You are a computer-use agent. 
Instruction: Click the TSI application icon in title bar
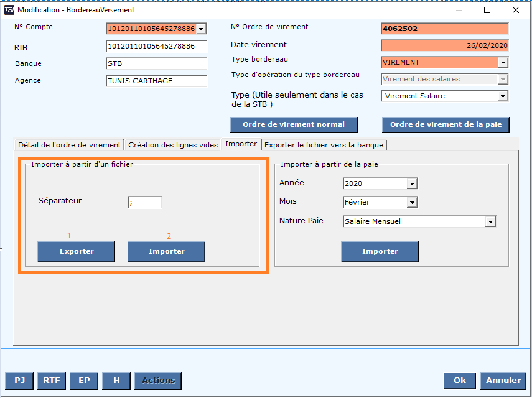pos(9,10)
